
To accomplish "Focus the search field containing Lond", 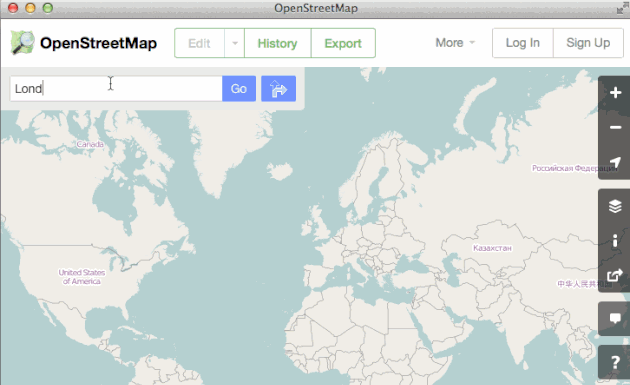I will pyautogui.click(x=116, y=88).
